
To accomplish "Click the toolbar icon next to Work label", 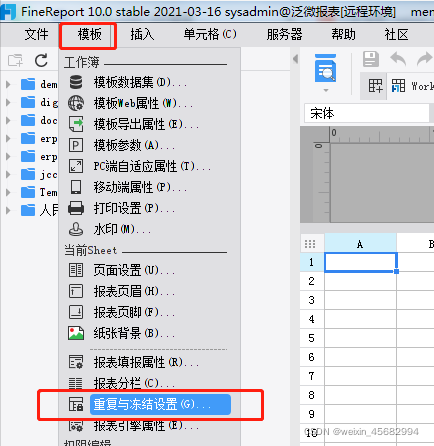I will coord(398,86).
